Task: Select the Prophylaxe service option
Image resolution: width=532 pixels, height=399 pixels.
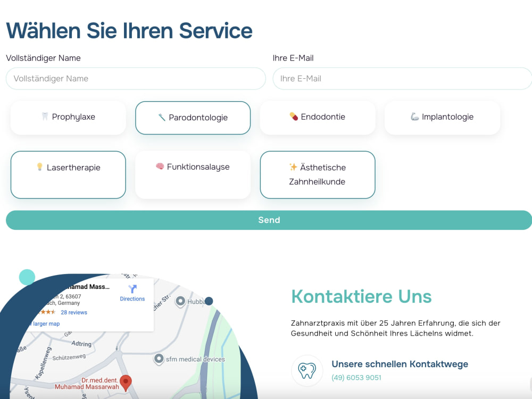Action: pyautogui.click(x=68, y=118)
